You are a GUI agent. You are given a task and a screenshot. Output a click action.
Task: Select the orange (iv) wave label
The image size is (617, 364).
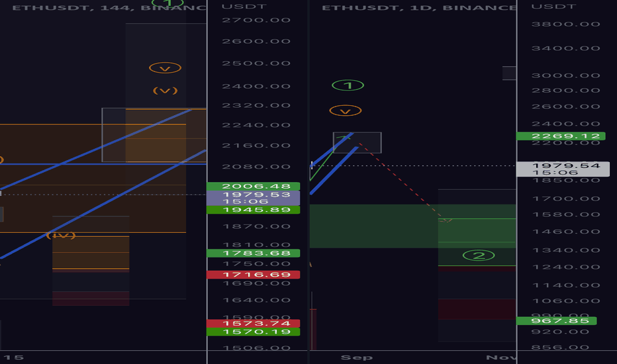pyautogui.click(x=61, y=236)
